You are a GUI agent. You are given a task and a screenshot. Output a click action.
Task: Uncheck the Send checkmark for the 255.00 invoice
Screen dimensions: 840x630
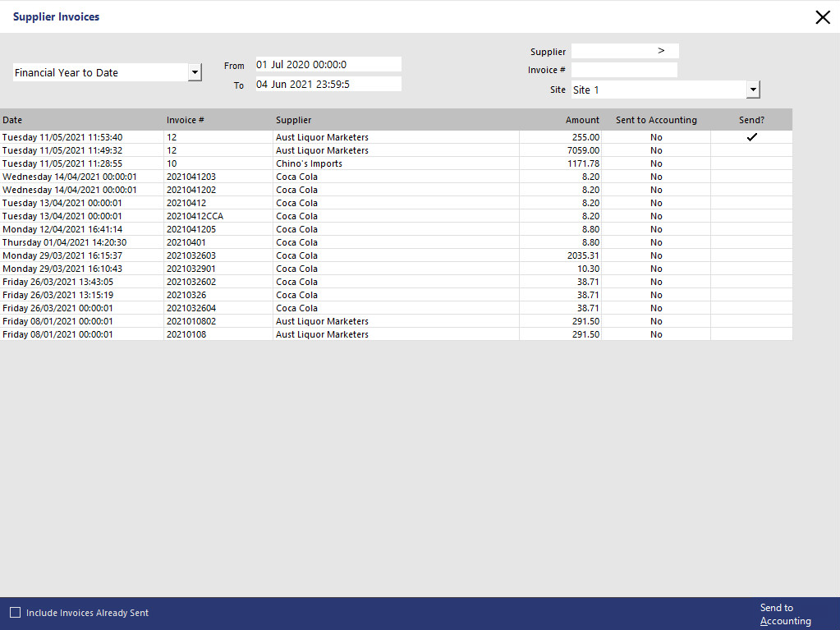(x=750, y=137)
